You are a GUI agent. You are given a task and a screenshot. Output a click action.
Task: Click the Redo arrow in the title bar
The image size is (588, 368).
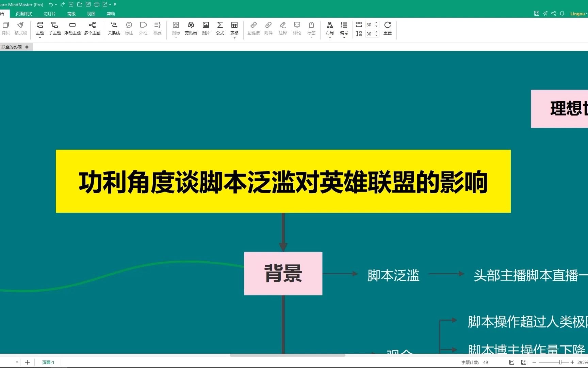(x=63, y=4)
